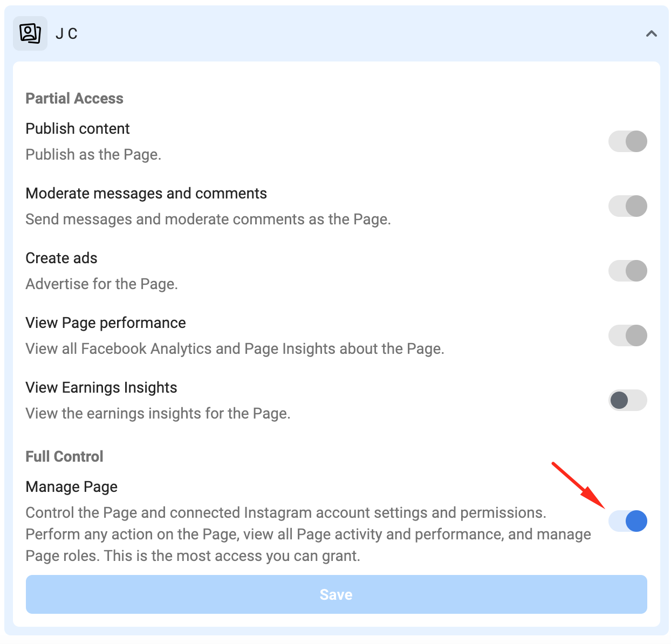Click the Partial Access heading
Screen dimensions: 671x644
click(74, 98)
